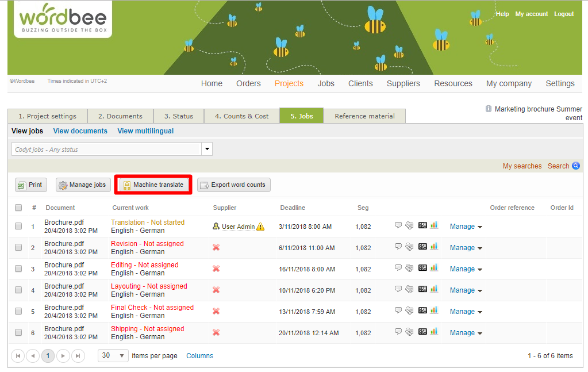The height and width of the screenshot is (372, 588).
Task: Click word count icon in Editing row
Action: 422,269
